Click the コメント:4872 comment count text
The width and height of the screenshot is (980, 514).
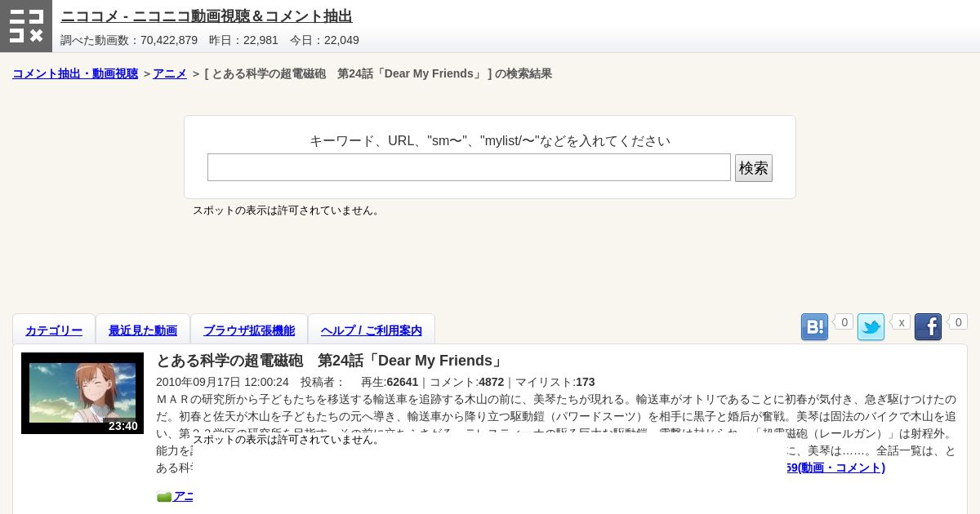[466, 382]
